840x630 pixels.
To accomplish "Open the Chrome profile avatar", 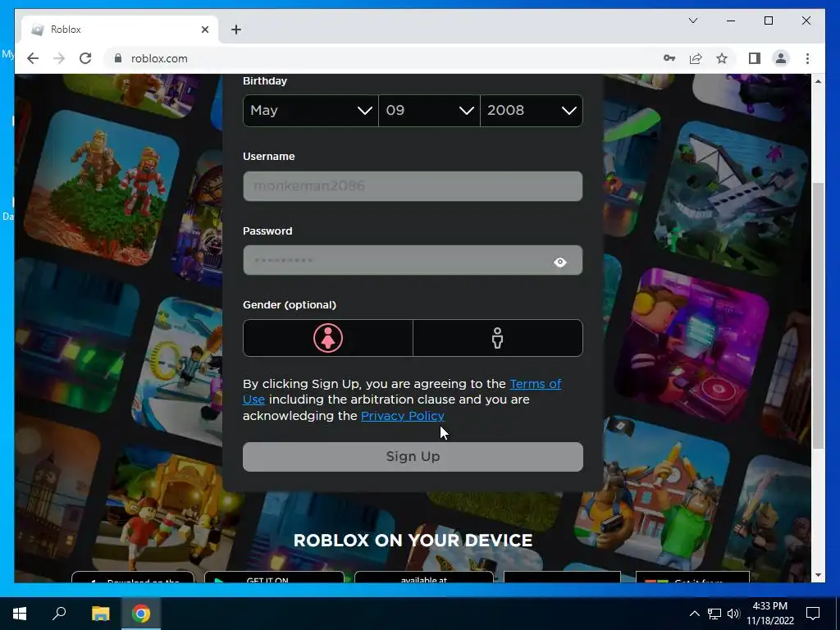I will click(781, 58).
